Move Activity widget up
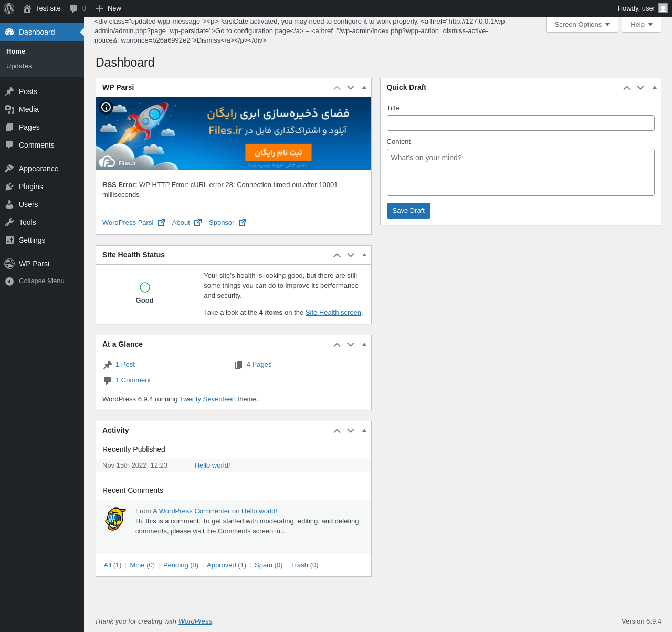Viewport: 672px width, 632px height. pyautogui.click(x=337, y=431)
